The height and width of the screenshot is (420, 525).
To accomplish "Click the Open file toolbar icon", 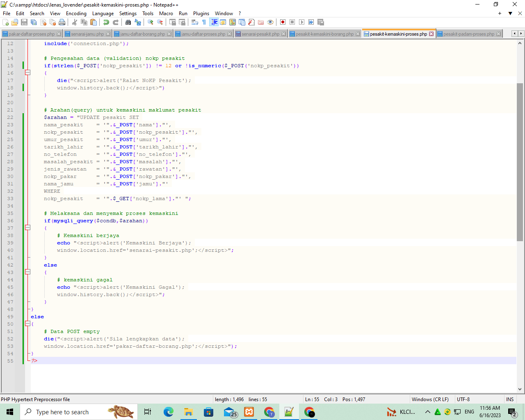I will 15,22.
